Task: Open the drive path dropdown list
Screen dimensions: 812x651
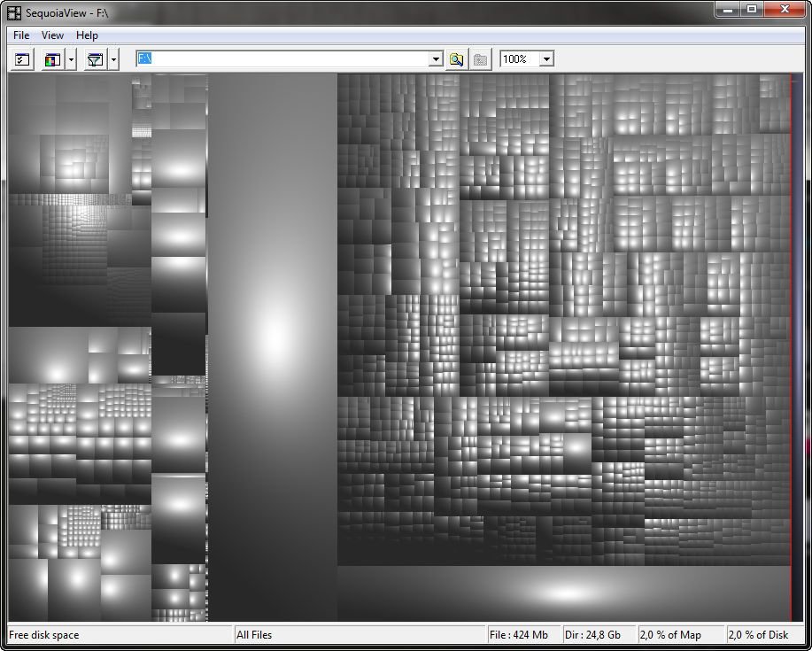Action: point(436,59)
